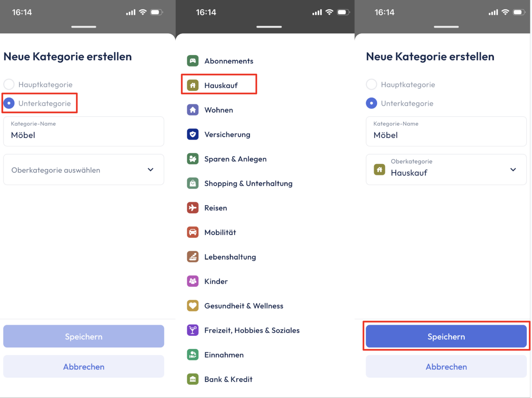This screenshot has width=532, height=398.
Task: Open the 'Oberkategorie auswählen' dropdown
Action: pyautogui.click(x=84, y=170)
